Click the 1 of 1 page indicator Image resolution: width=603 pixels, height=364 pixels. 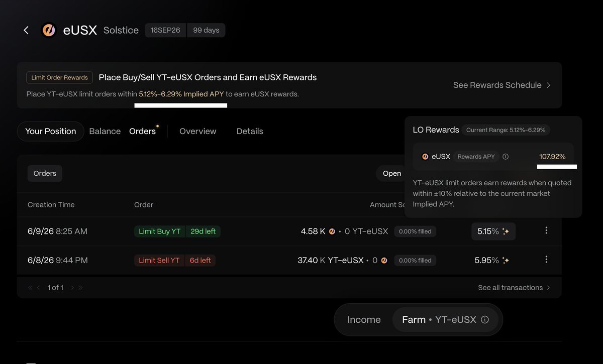pyautogui.click(x=55, y=288)
